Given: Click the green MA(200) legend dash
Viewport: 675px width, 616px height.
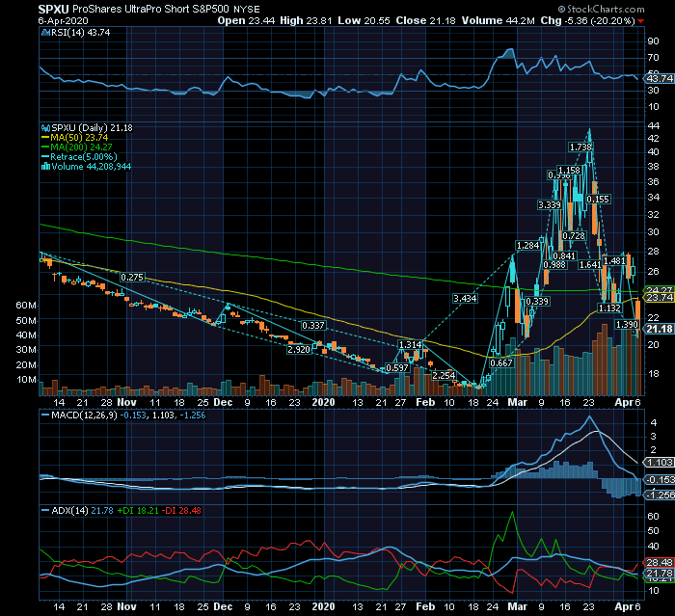Looking at the screenshot, I should (45, 147).
